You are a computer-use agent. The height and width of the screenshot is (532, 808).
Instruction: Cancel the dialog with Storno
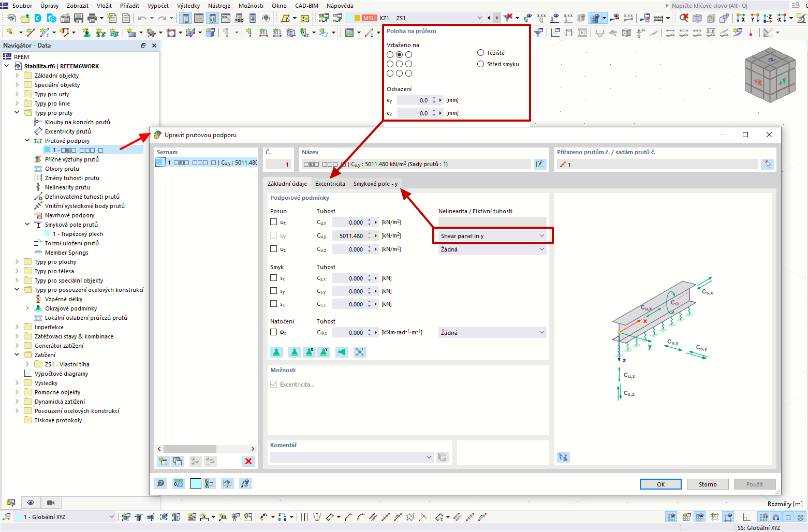708,484
